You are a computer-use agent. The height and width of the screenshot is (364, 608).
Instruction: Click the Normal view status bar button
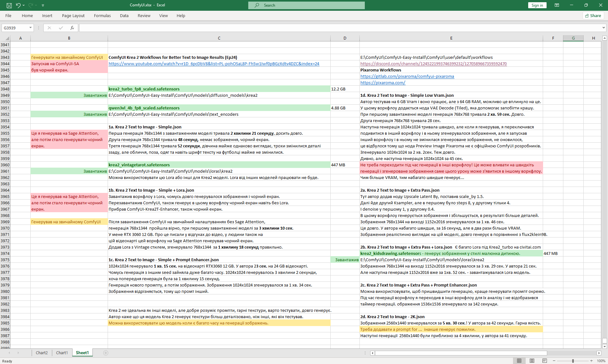pos(519,361)
